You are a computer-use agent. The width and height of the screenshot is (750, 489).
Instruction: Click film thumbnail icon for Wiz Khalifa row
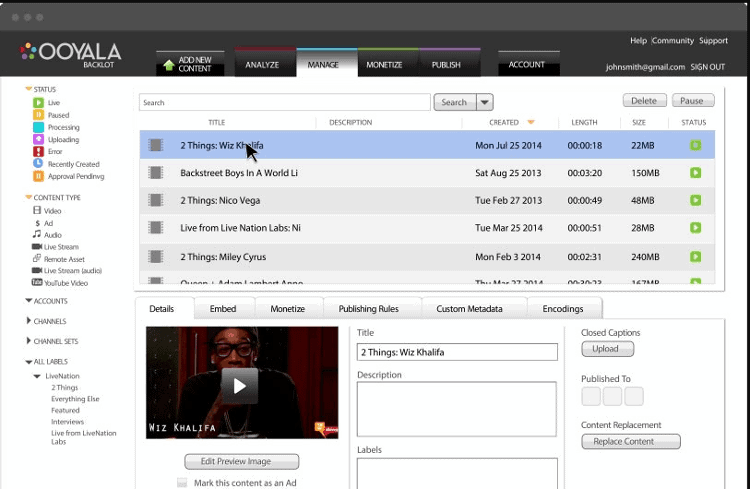(155, 144)
